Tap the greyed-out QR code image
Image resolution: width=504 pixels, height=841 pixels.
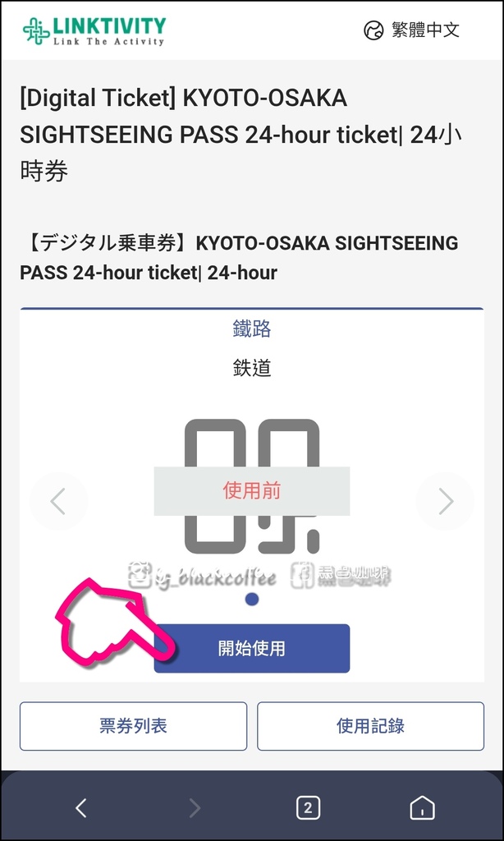pyautogui.click(x=252, y=486)
